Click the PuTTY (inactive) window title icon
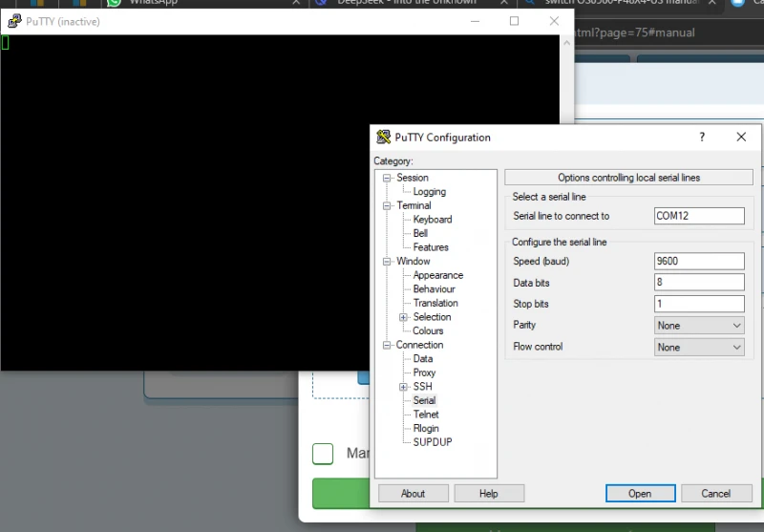The height and width of the screenshot is (532, 764). (14, 21)
